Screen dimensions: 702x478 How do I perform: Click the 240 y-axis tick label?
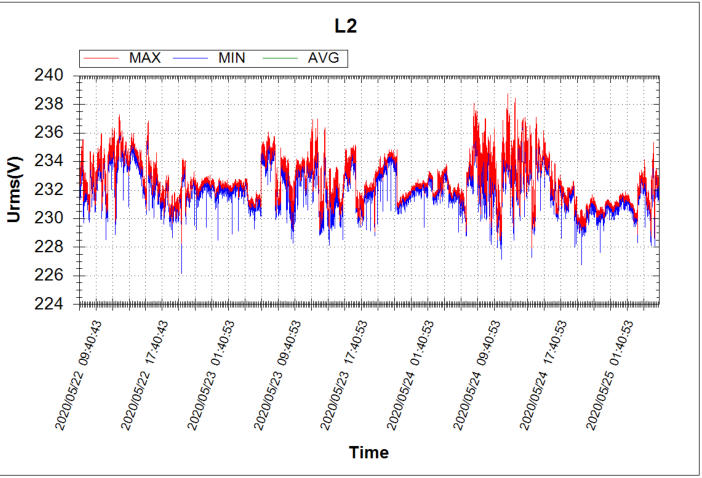(x=51, y=76)
